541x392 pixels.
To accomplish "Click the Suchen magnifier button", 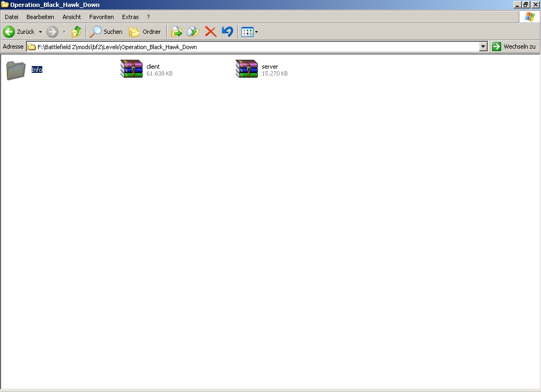I will pyautogui.click(x=106, y=32).
